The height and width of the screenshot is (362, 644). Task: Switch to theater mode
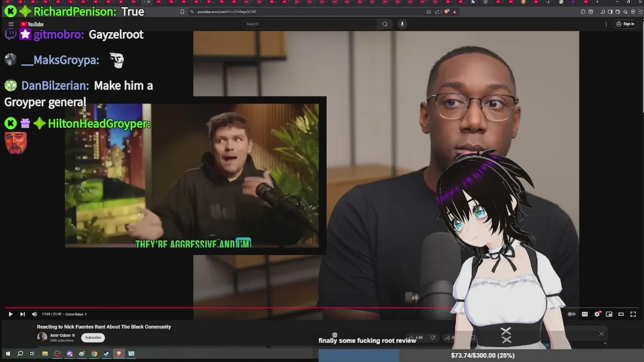pos(621,314)
